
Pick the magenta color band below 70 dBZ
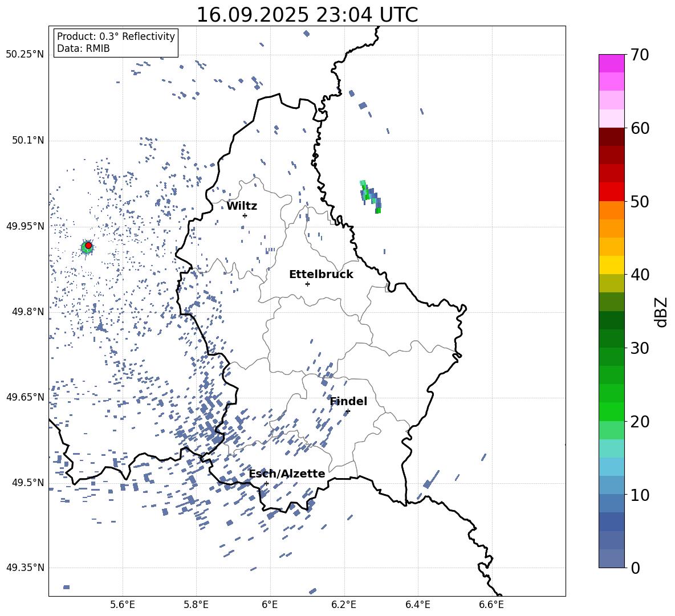coord(612,64)
